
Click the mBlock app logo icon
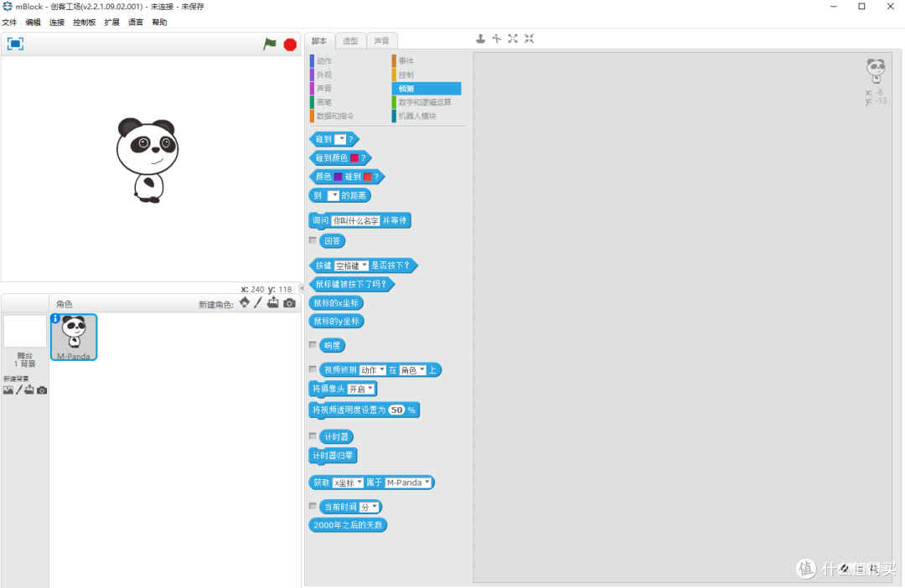(x=7, y=7)
